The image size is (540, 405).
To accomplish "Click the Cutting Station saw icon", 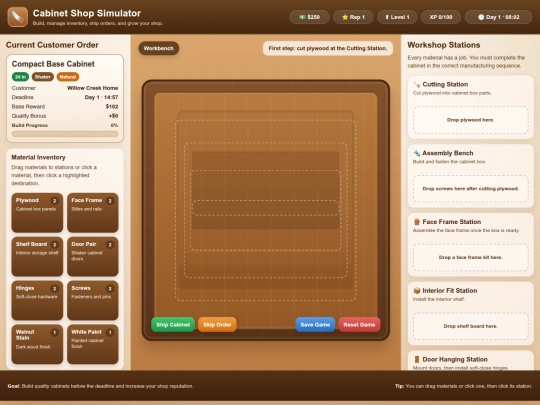I will click(417, 84).
